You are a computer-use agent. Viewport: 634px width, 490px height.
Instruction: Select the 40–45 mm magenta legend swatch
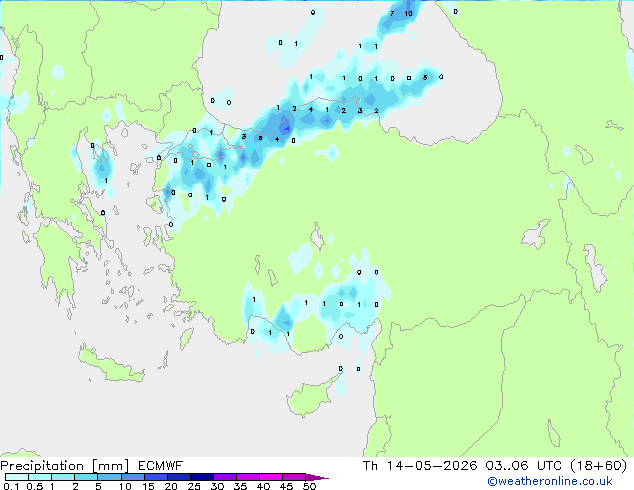271,477
